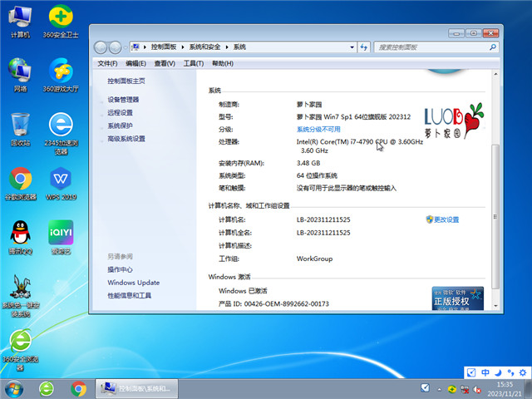Open 性能信息和工具 link
The image size is (532, 399).
coord(130,296)
